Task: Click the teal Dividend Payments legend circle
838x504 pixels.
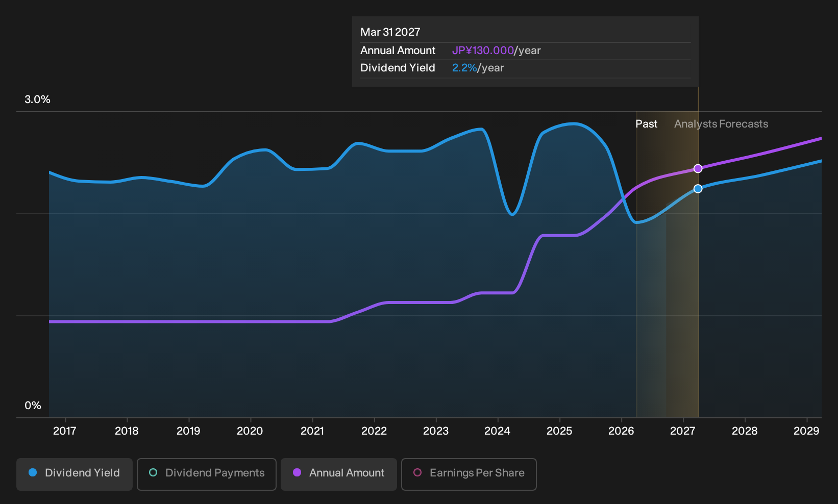Action: tap(153, 473)
